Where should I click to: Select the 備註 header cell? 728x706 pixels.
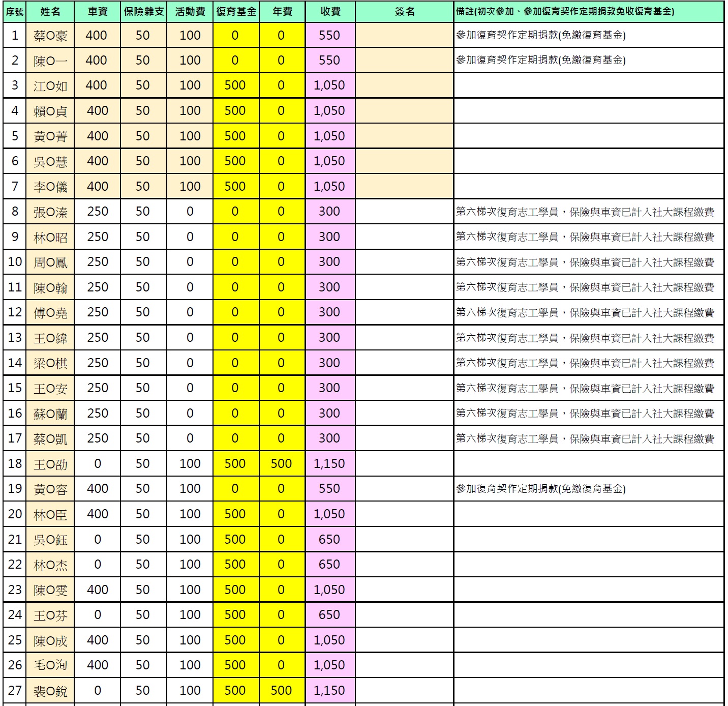pyautogui.click(x=589, y=12)
